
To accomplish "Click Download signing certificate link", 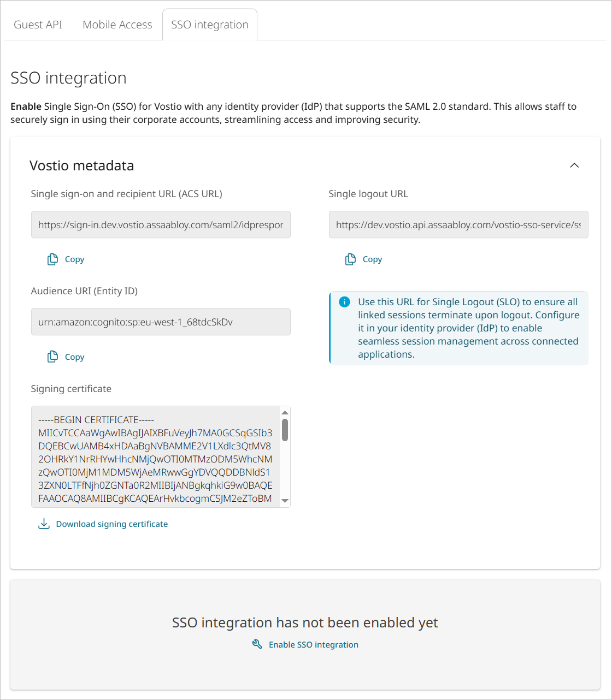I will pyautogui.click(x=111, y=524).
